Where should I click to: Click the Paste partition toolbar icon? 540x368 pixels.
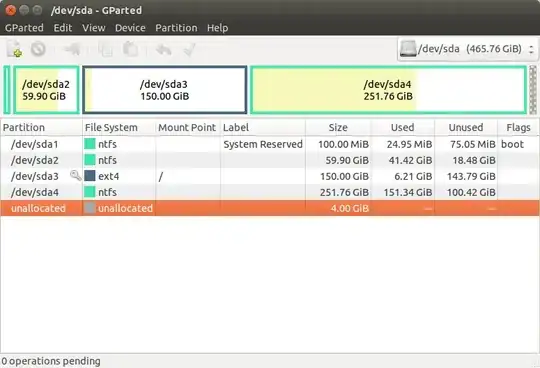[131, 49]
